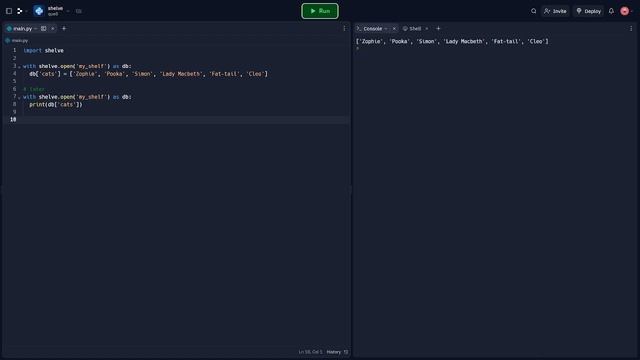Image resolution: width=640 pixels, height=360 pixels.
Task: Invite collaborators with Invite button
Action: (555, 11)
